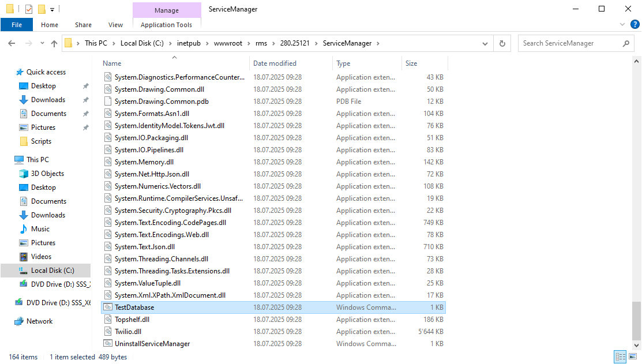Sort by Name column header
642x364 pixels.
(x=175, y=63)
